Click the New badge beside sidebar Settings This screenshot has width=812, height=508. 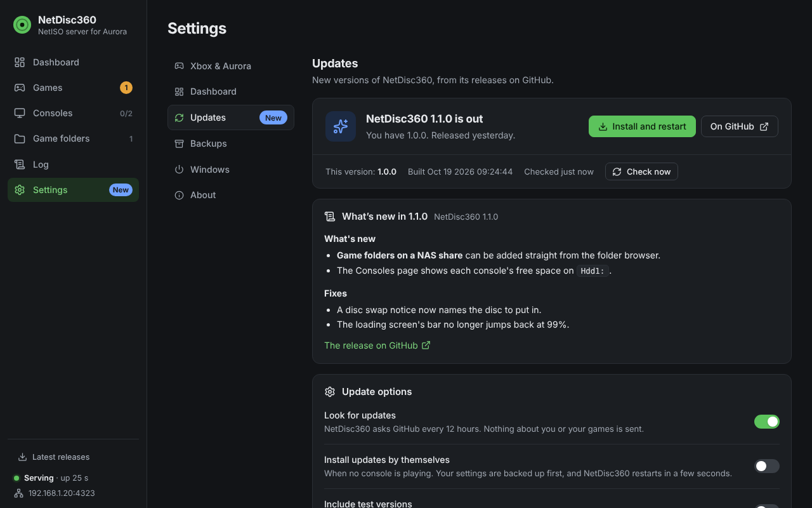click(121, 190)
